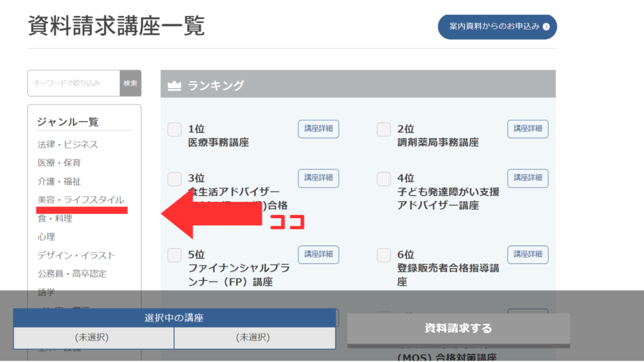Image resolution: width=644 pixels, height=362 pixels.
Task: Click the 選択中の講座 header
Action: pos(174,318)
